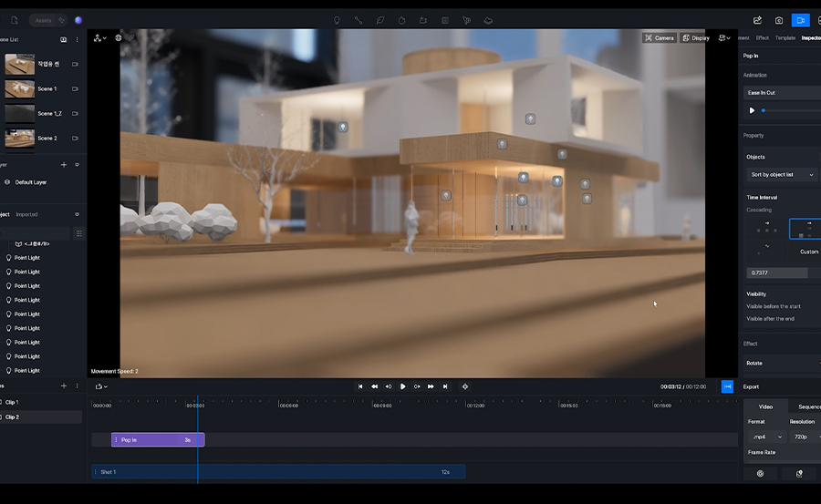Viewport: 821px width, 504px height.
Task: Toggle camera visibility for Scene 1
Action: [x=75, y=89]
